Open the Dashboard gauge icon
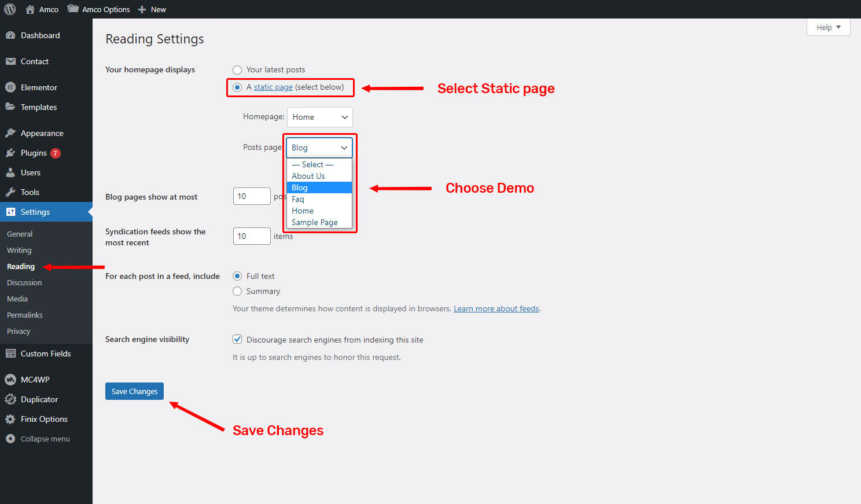Viewport: 861px width, 504px height. pyautogui.click(x=10, y=35)
